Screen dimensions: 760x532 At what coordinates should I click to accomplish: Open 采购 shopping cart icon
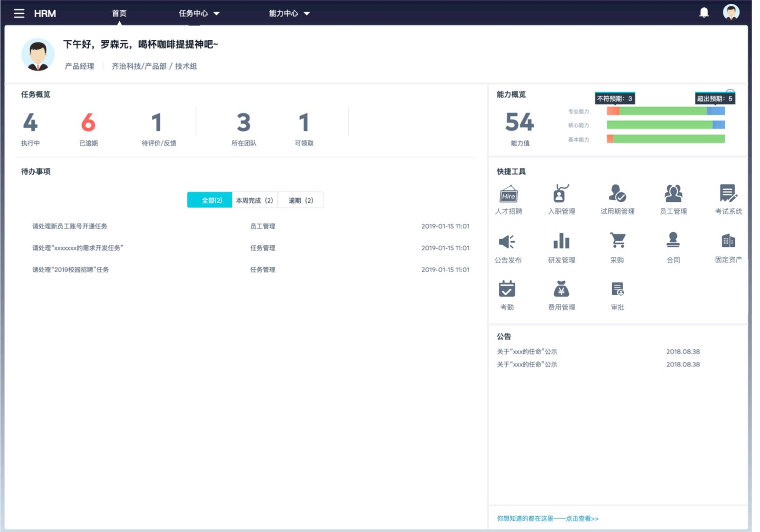click(x=617, y=240)
